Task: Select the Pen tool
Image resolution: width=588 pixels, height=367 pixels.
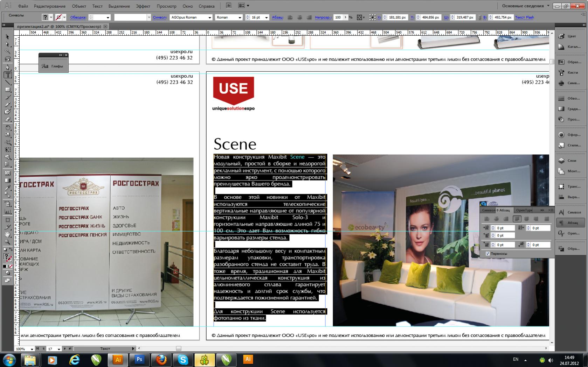Action: (x=7, y=67)
